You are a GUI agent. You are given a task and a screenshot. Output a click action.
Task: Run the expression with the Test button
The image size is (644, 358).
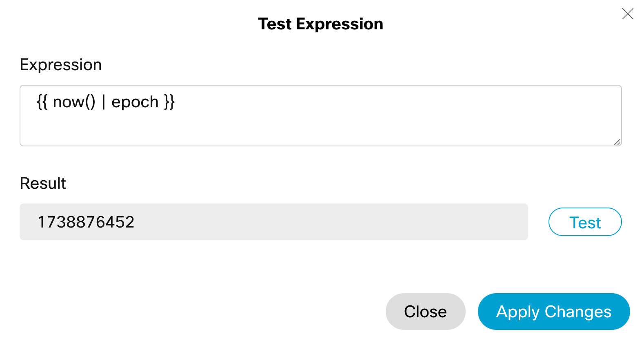(x=585, y=222)
